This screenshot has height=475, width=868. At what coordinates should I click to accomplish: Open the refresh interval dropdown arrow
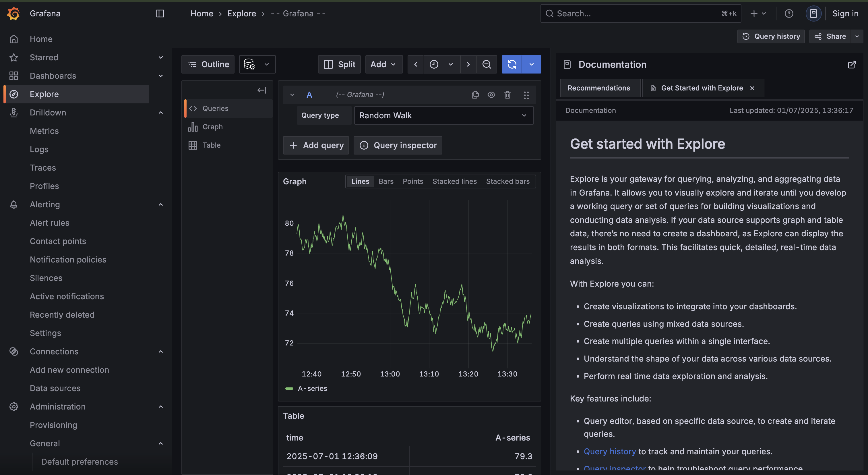(531, 64)
